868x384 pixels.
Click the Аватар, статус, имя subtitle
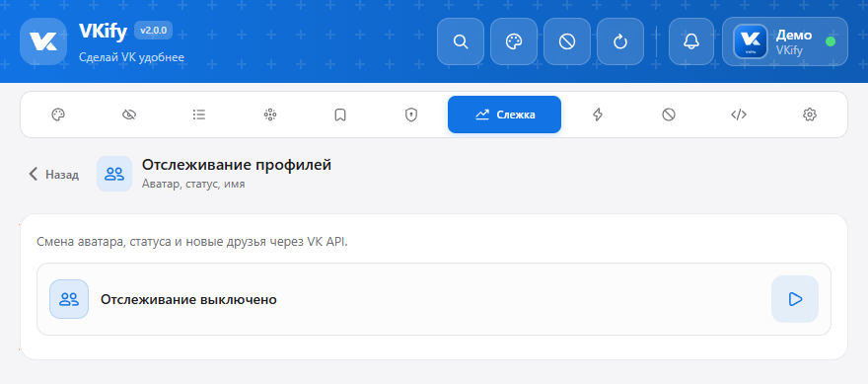[x=193, y=184]
